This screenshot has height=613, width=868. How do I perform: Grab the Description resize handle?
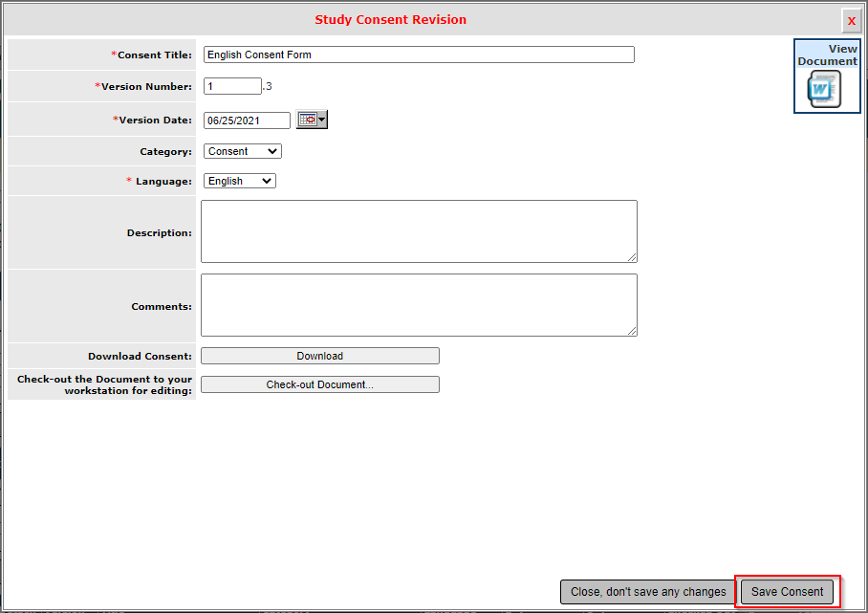coord(632,257)
